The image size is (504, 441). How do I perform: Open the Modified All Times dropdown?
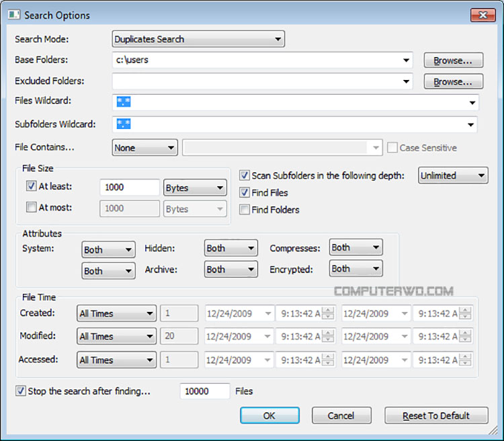[116, 336]
